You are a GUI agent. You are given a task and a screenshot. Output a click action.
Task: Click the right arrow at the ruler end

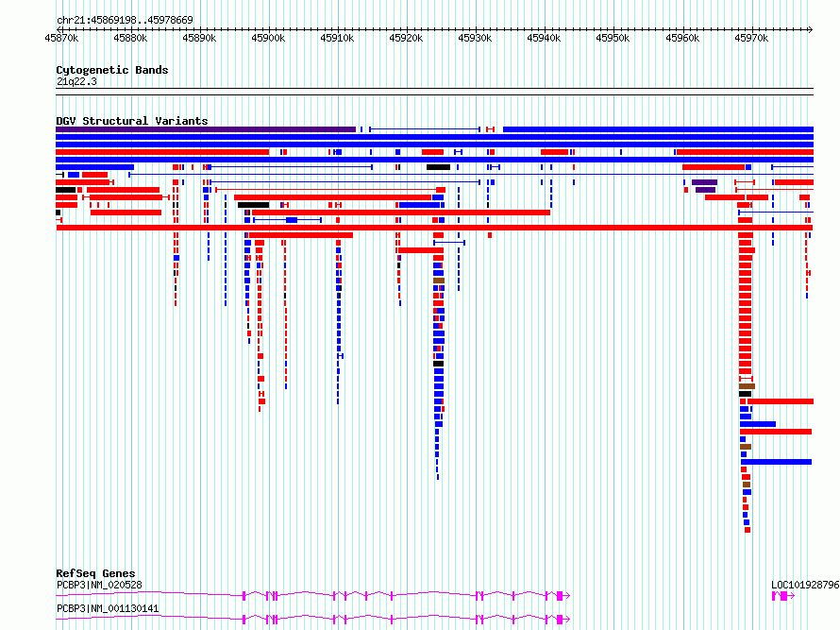(x=811, y=29)
